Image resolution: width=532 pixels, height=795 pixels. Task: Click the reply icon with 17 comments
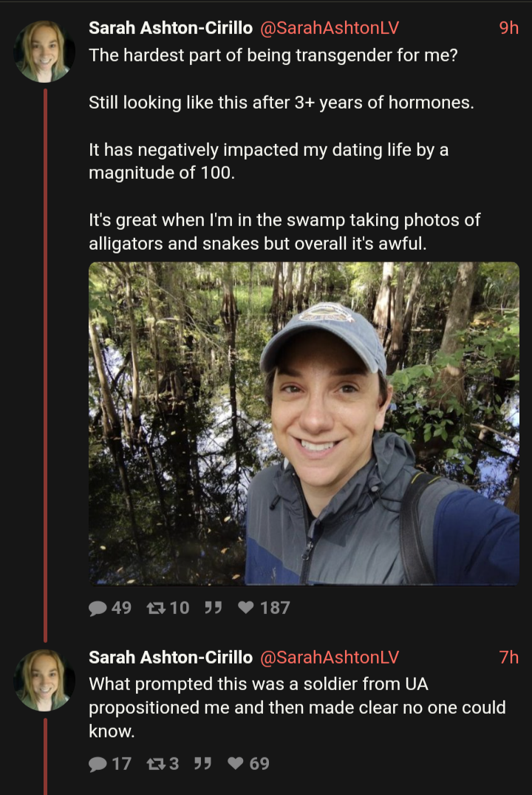(x=98, y=763)
